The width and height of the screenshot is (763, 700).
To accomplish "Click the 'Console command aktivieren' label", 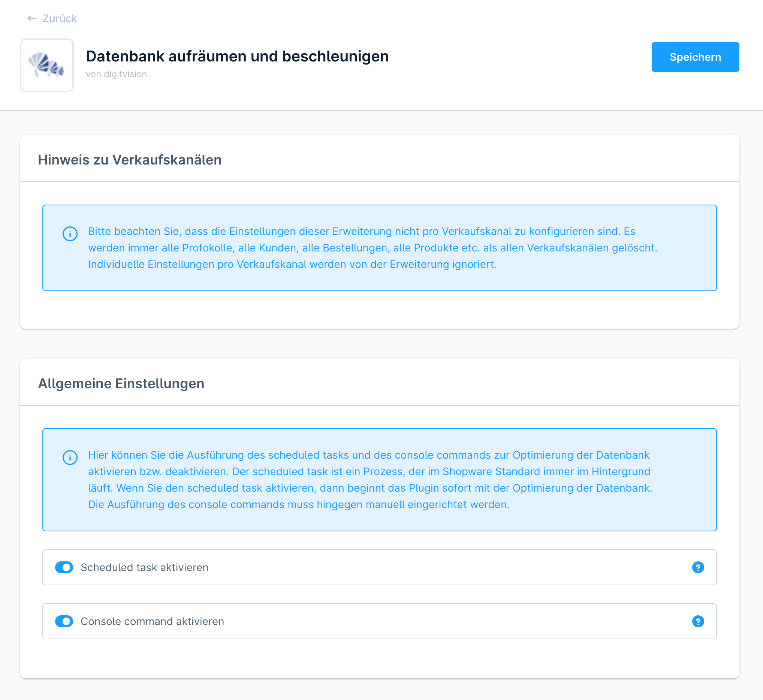I will [x=152, y=621].
